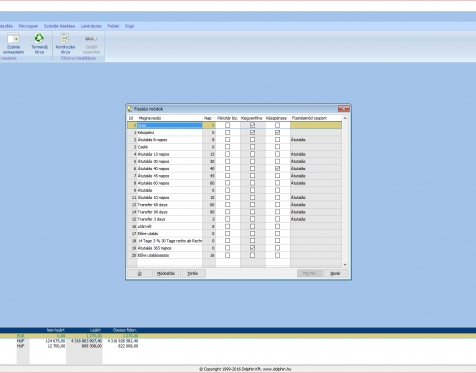Click the Lejárt header in summary panel
The image size is (476, 373).
click(x=95, y=330)
